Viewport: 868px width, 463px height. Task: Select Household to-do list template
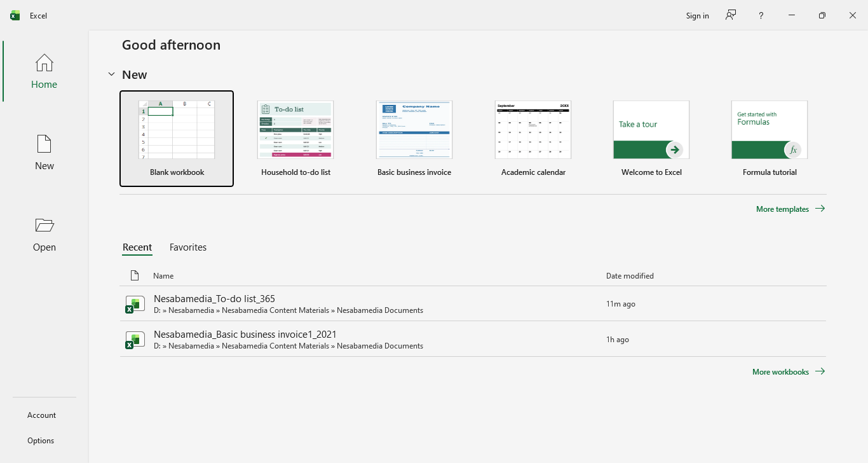[x=295, y=139]
